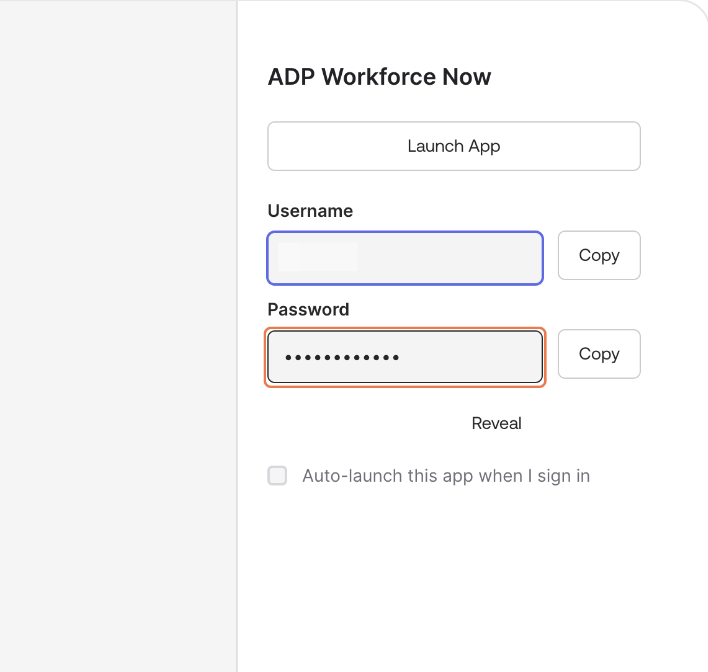Open ADP Workforce Now via Launch App

[453, 146]
